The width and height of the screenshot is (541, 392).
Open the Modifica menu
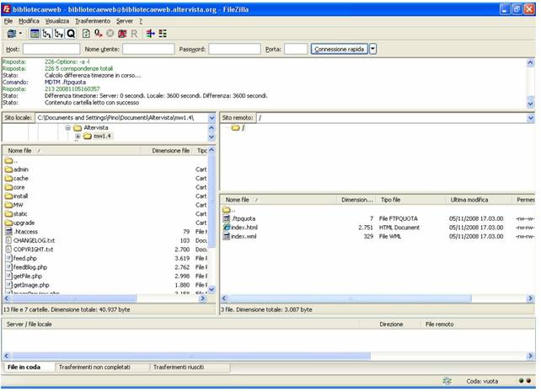[29, 21]
